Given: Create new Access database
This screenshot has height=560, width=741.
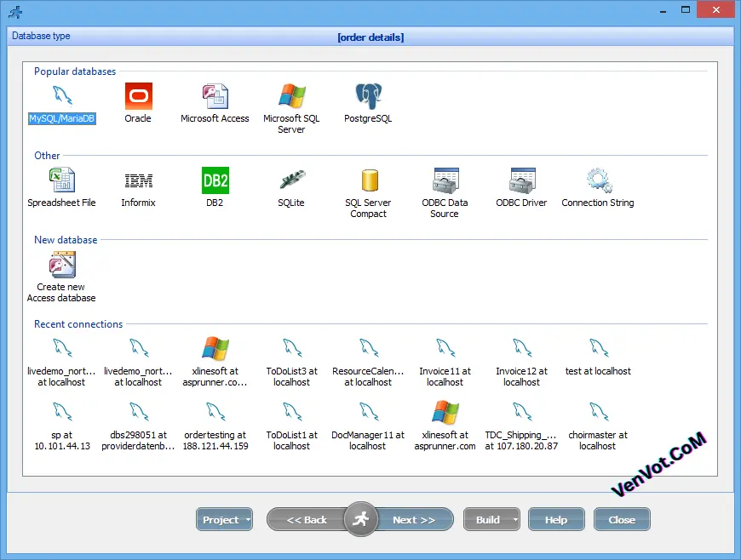Looking at the screenshot, I should pos(60,265).
